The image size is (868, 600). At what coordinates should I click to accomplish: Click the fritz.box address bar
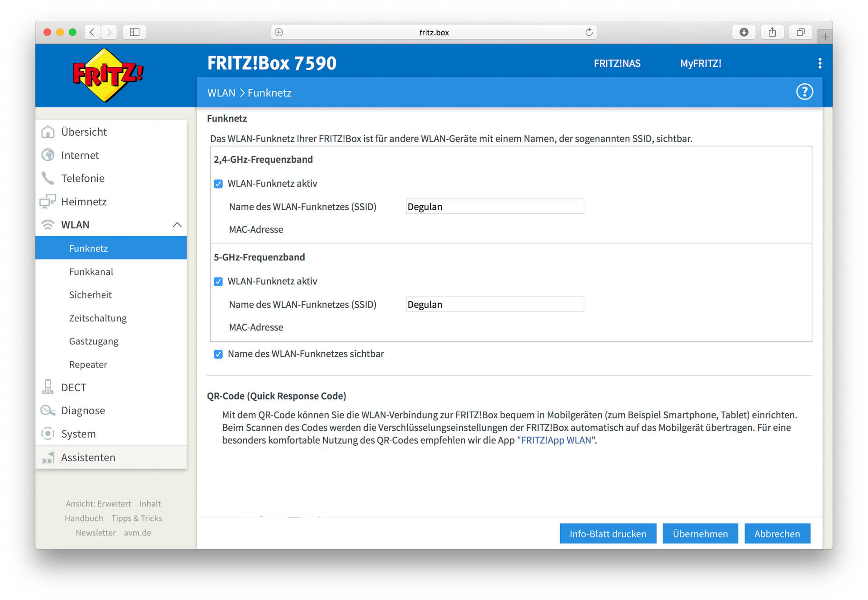(x=434, y=32)
